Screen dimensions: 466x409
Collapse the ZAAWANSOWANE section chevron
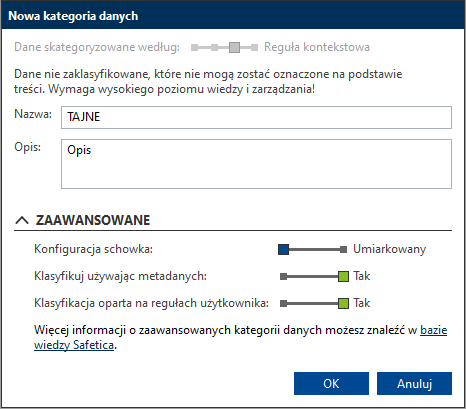pyautogui.click(x=22, y=220)
